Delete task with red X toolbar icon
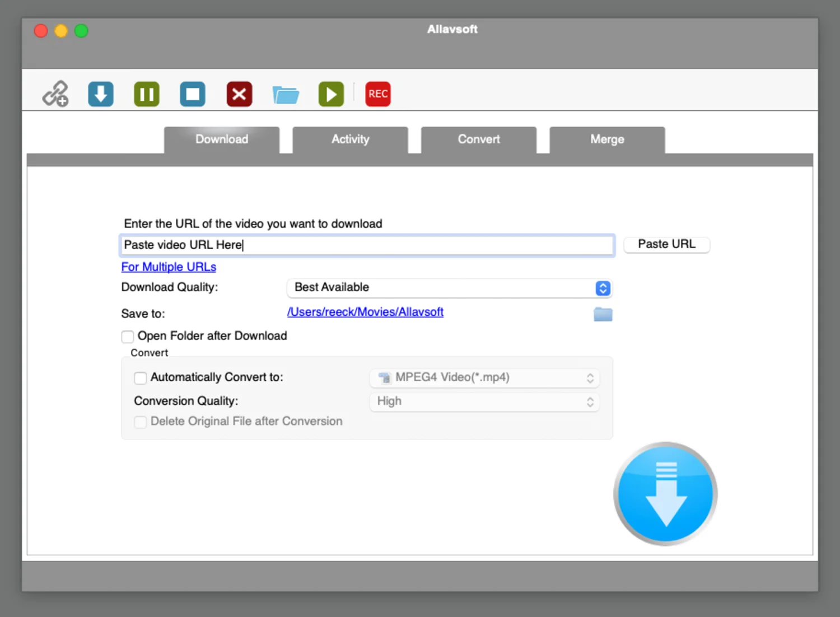Image resolution: width=840 pixels, height=617 pixels. [x=239, y=94]
